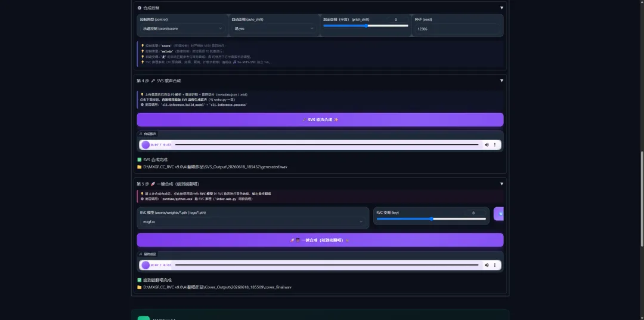Viewport: 644px width, 320px height.
Task: Open more options on 合成歌声 audio player
Action: pyautogui.click(x=495, y=145)
